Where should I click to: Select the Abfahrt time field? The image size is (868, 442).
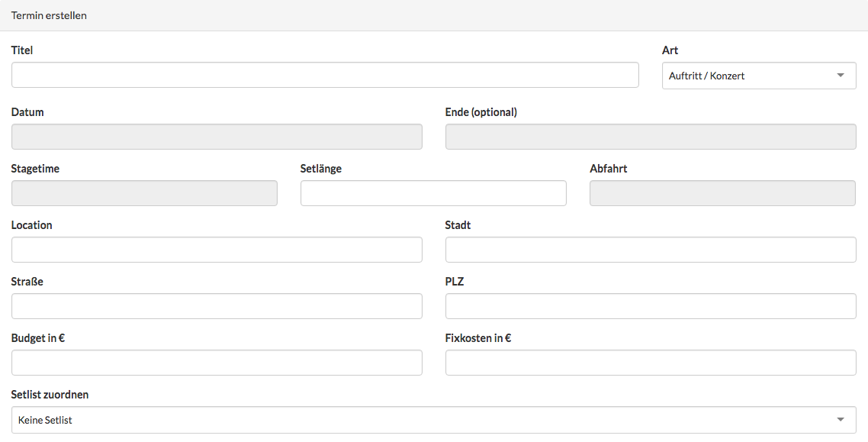[x=722, y=193]
